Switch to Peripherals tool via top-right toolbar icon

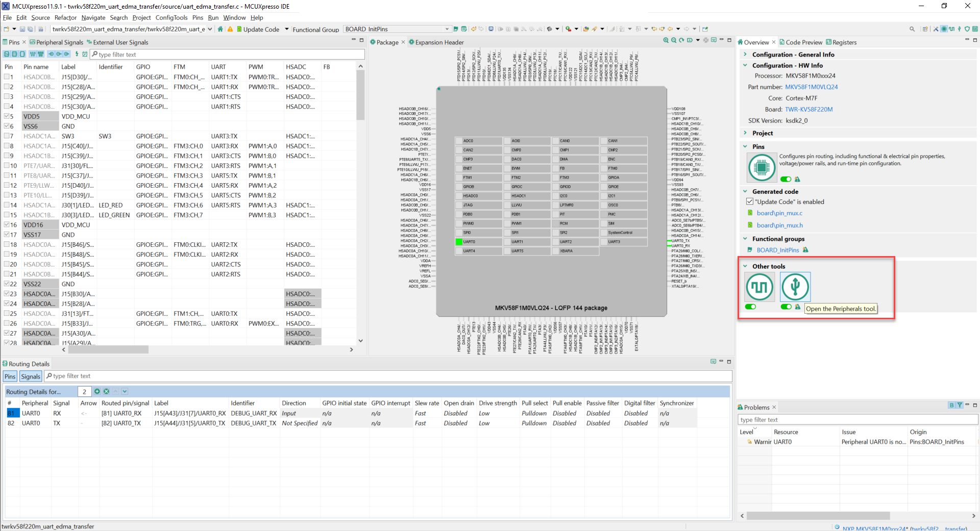959,29
